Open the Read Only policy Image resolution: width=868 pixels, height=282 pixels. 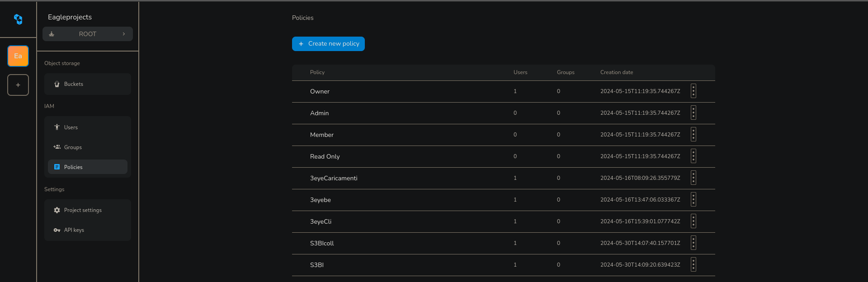point(325,156)
